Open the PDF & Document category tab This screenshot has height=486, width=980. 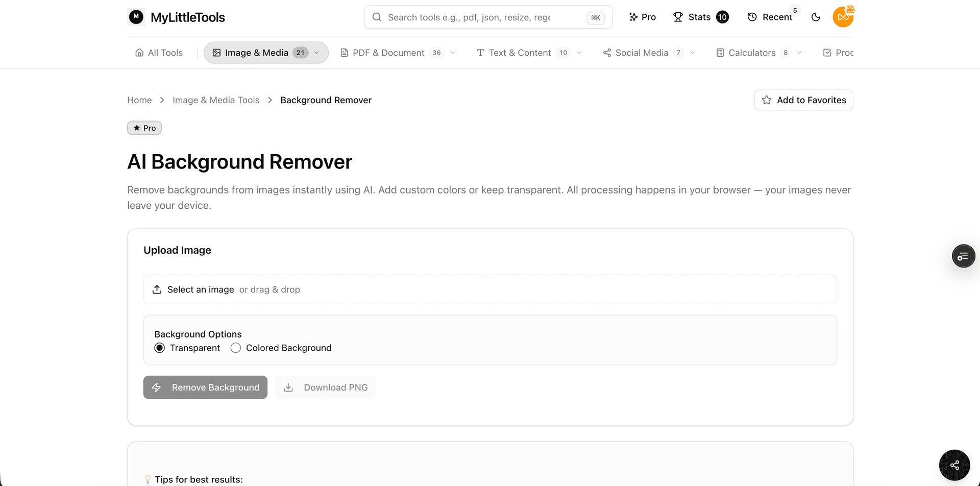tap(398, 53)
